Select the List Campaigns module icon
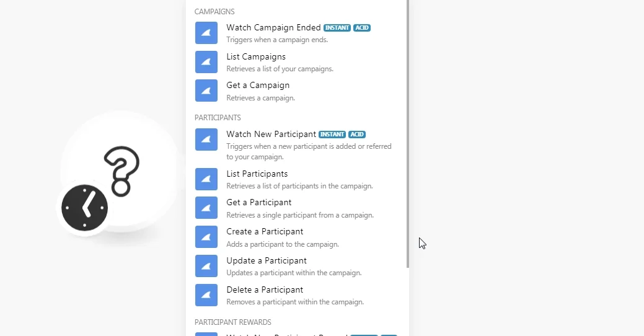644x336 pixels. point(206,62)
